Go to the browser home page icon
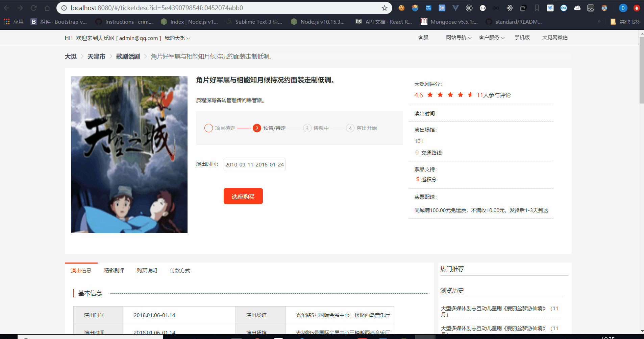 click(47, 8)
